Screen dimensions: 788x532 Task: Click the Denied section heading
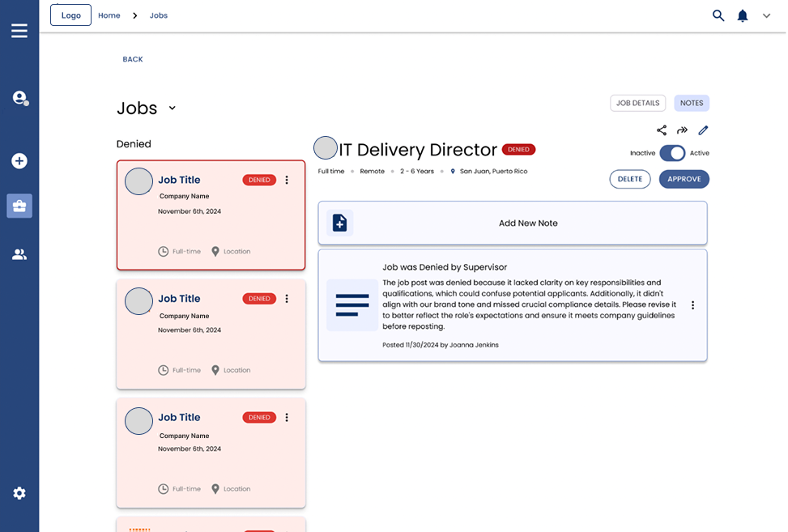tap(134, 144)
